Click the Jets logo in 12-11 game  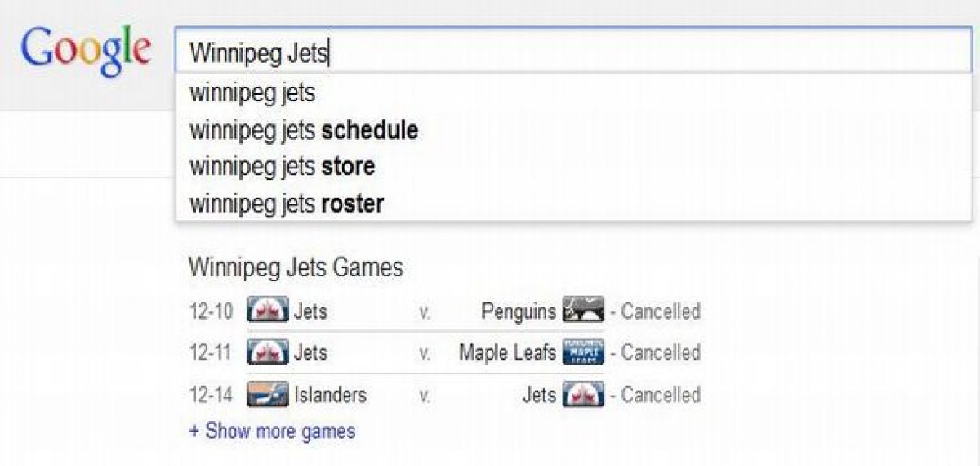pos(268,352)
